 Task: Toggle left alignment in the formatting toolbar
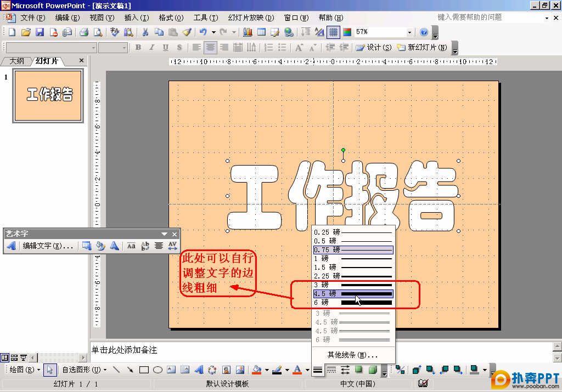pos(196,47)
